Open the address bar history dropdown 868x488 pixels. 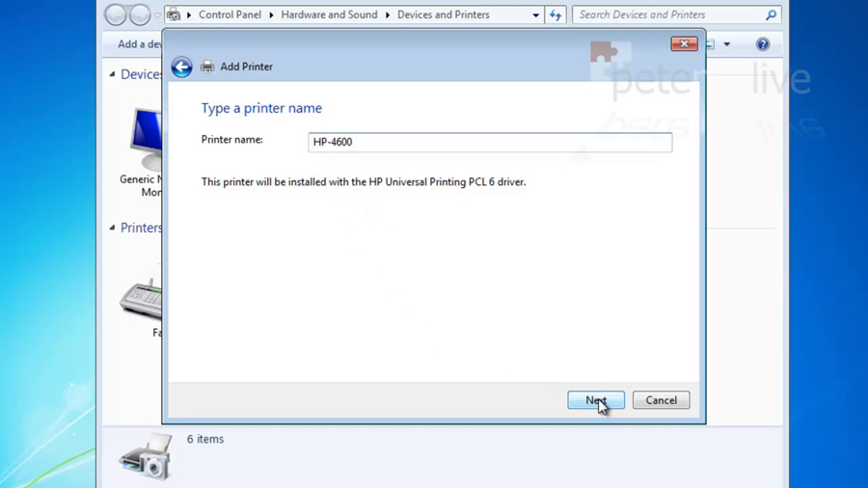tap(535, 14)
